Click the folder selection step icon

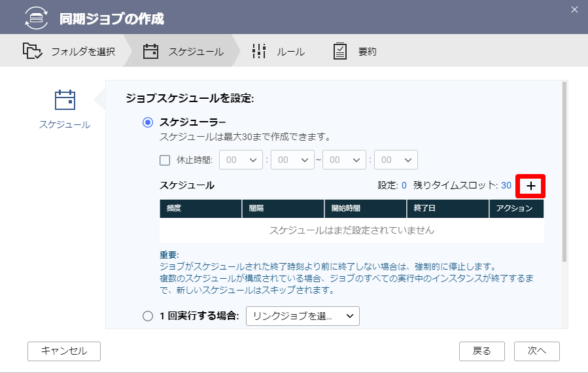pos(32,51)
